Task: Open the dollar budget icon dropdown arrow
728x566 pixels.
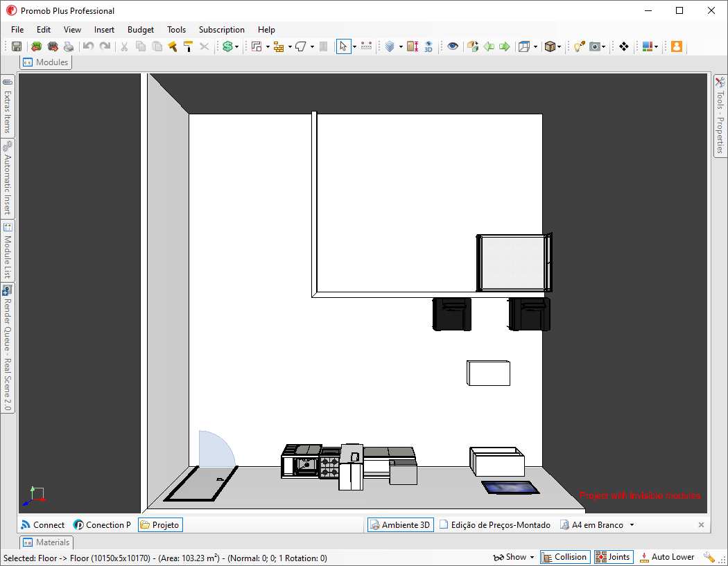Action: pyautogui.click(x=237, y=47)
